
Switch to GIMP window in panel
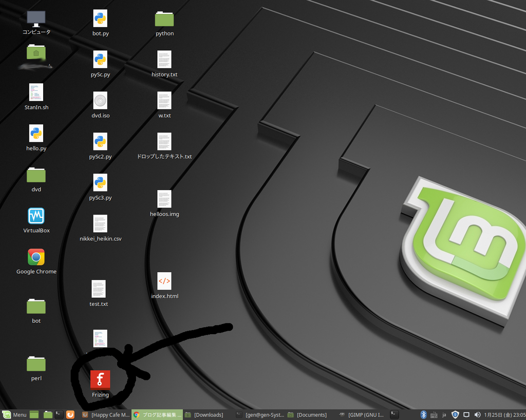[361, 415]
